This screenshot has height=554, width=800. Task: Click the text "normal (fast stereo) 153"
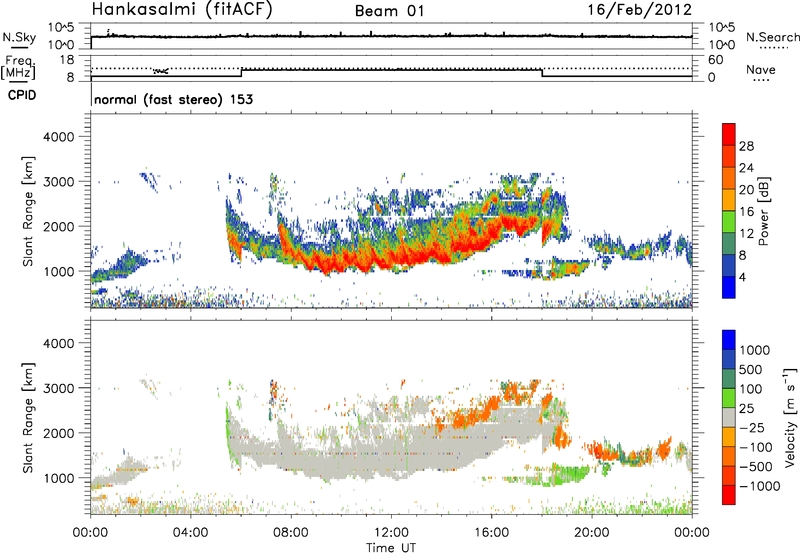173,99
